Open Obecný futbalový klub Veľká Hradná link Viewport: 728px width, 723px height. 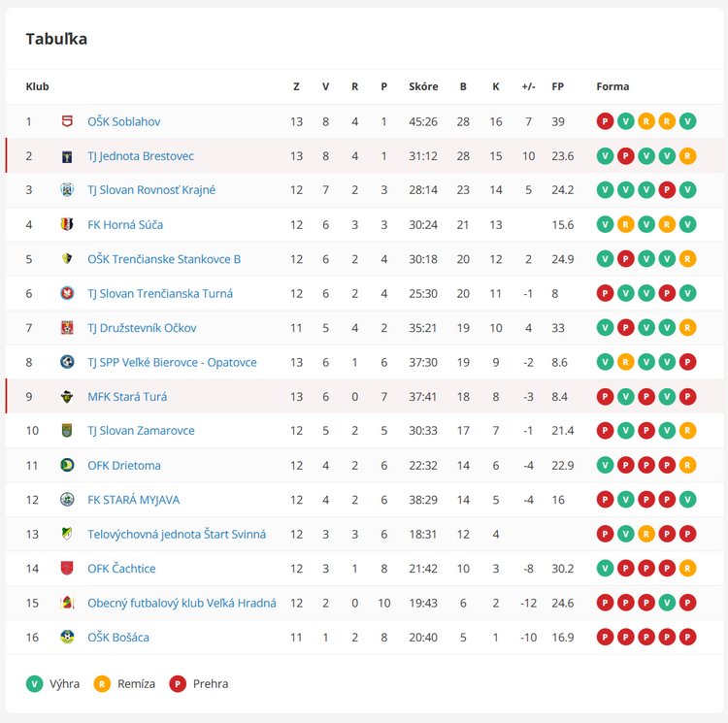pyautogui.click(x=182, y=604)
